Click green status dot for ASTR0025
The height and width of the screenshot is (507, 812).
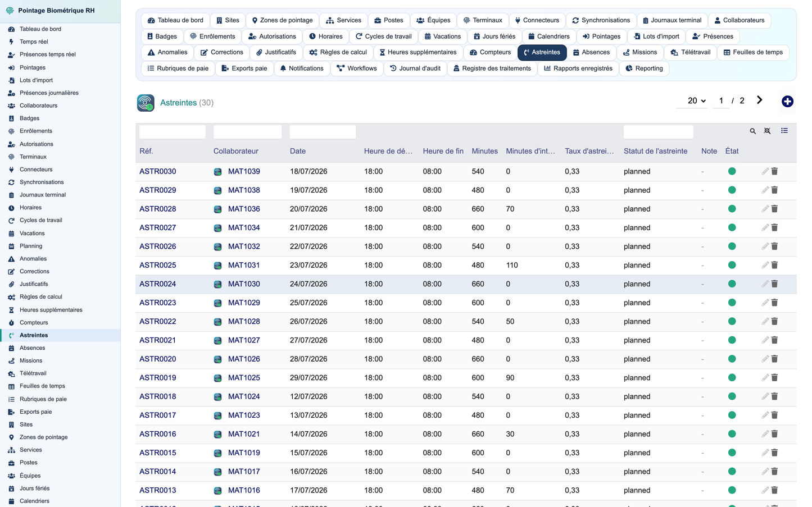click(732, 265)
